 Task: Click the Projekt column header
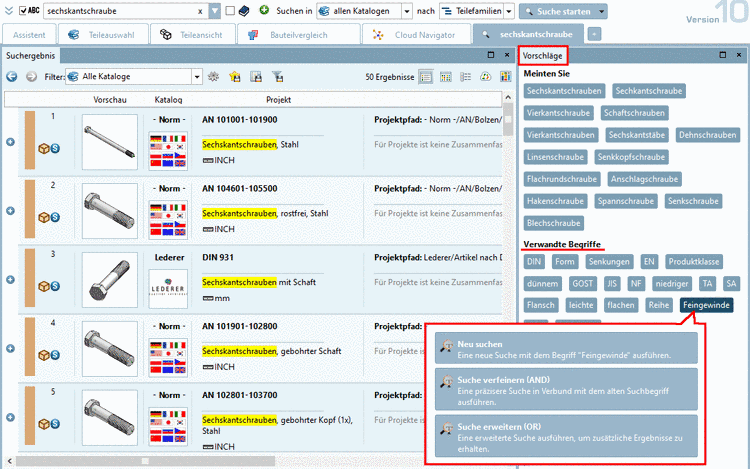(x=278, y=99)
